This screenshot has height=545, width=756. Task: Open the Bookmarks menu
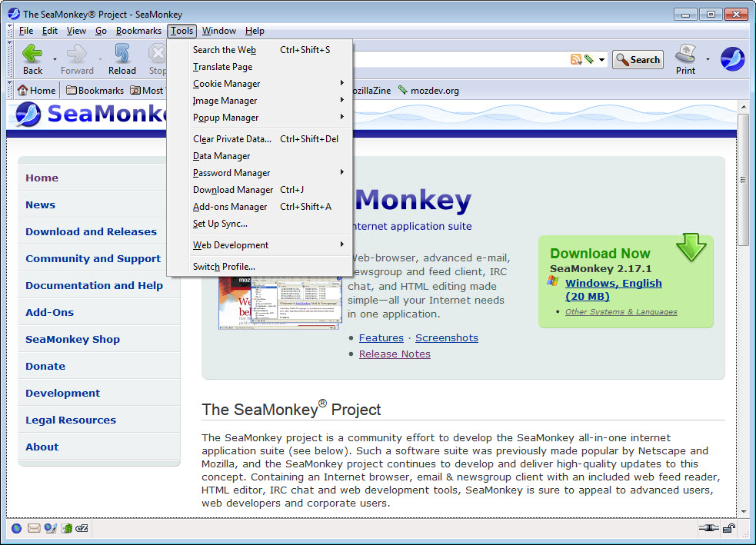(138, 31)
